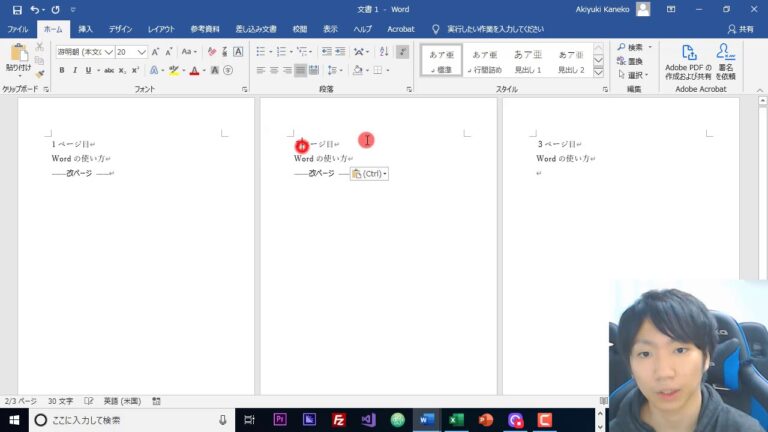Click the Save icon in quick access toolbar

[17, 10]
